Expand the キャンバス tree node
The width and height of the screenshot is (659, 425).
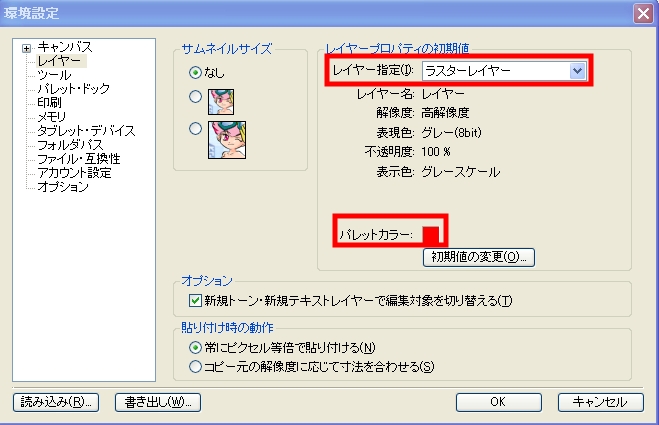point(26,48)
